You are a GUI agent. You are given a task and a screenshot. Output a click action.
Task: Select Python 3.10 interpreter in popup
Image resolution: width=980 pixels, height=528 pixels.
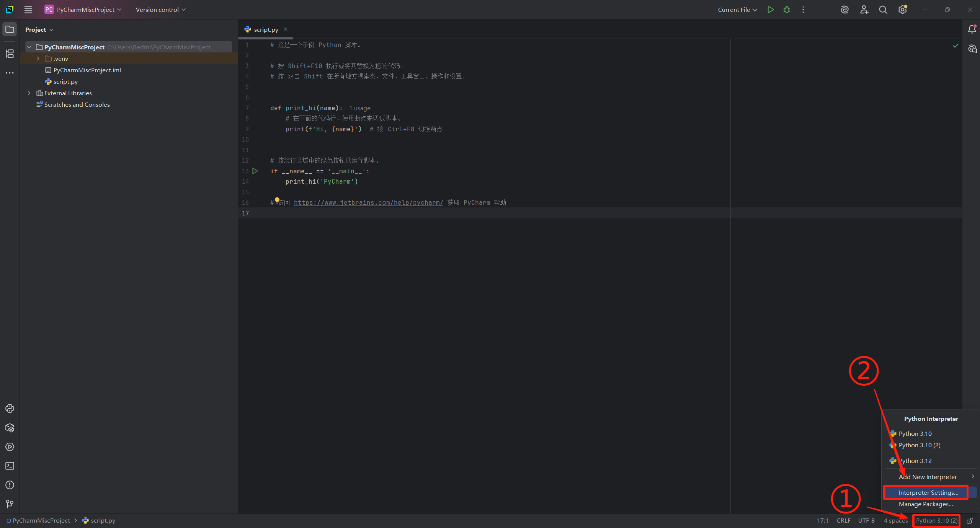point(931,433)
